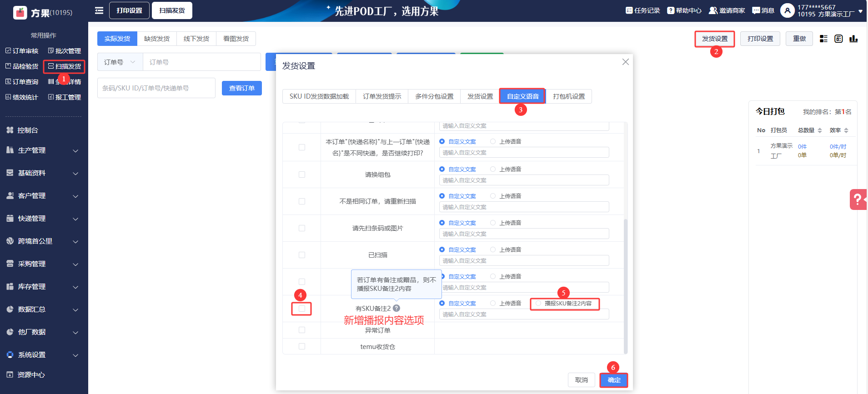Open the 任务记录 task records icon
Image resolution: width=868 pixels, height=394 pixels.
pos(629,10)
